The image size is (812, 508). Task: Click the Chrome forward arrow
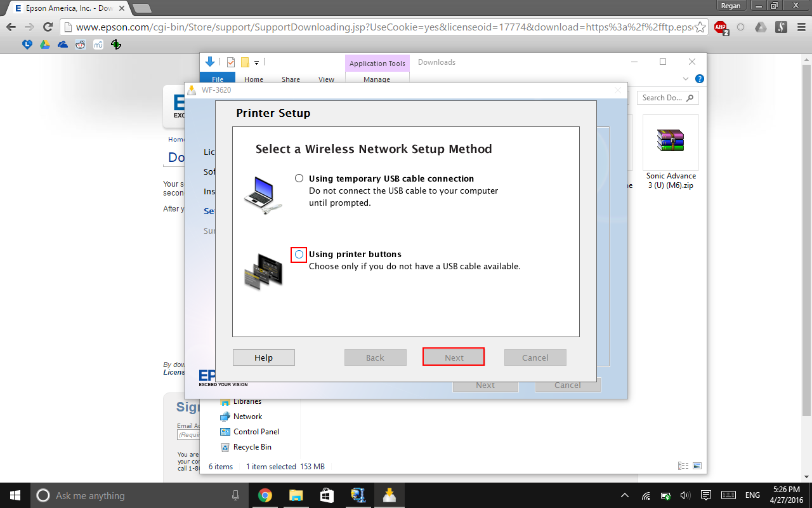29,27
